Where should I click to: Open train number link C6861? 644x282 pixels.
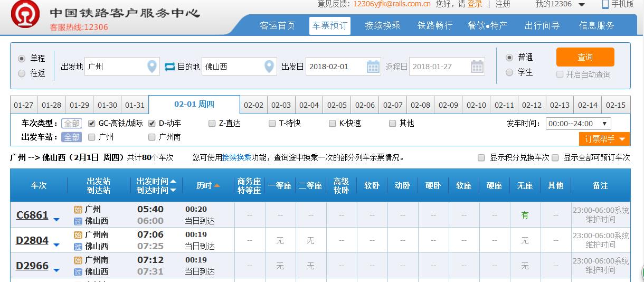coord(32,215)
